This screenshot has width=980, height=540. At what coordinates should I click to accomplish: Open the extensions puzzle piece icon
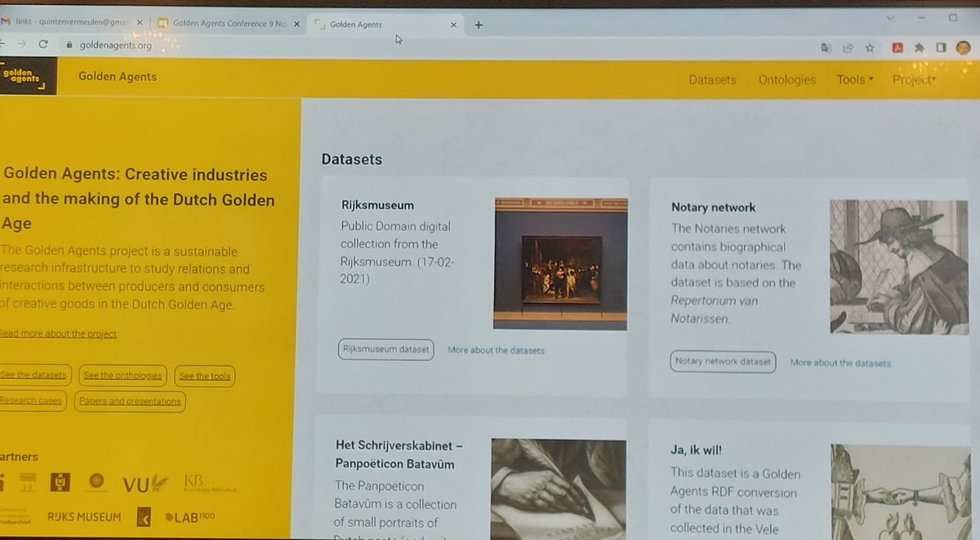pos(920,48)
